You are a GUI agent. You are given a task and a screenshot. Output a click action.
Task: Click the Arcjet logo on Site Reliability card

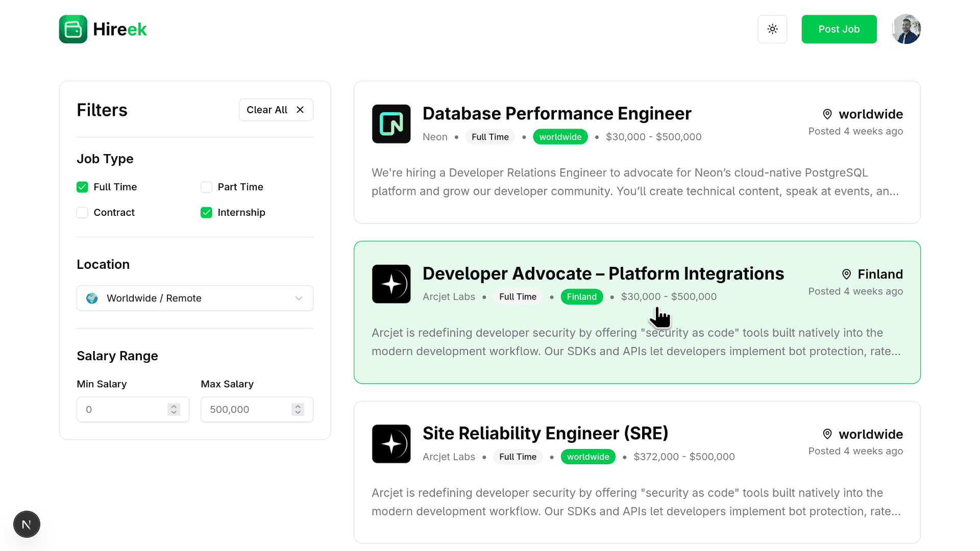pyautogui.click(x=391, y=444)
